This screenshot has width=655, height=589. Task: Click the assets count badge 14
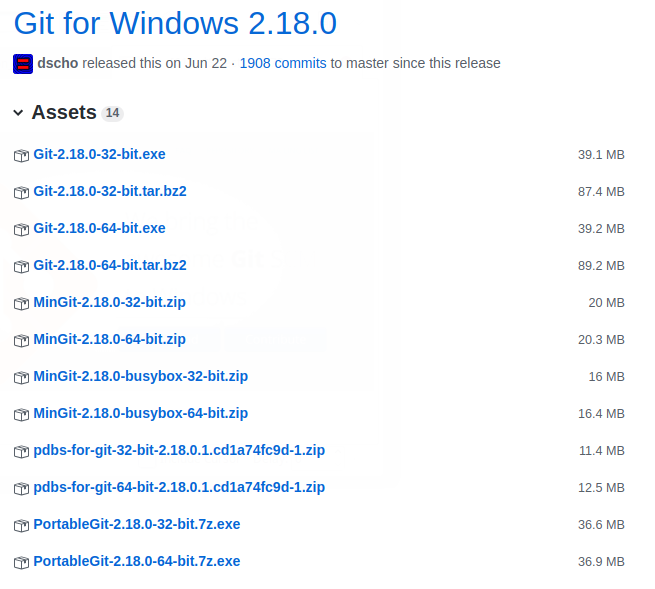pos(112,113)
